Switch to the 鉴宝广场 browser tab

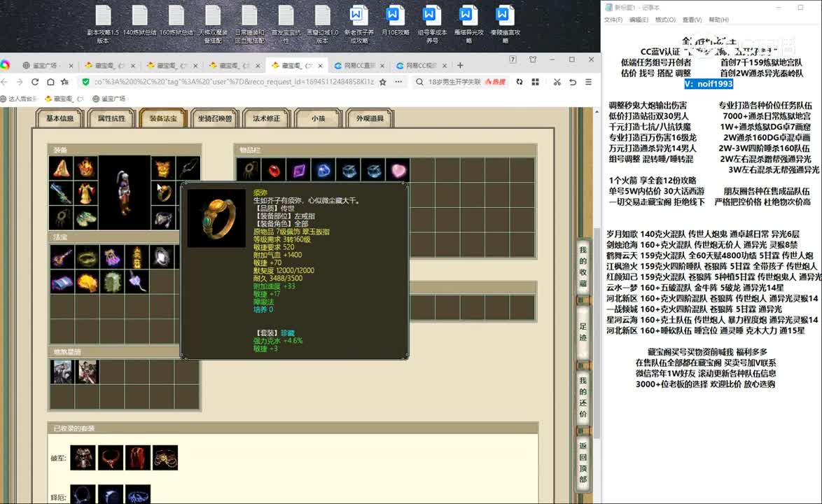tap(47, 66)
